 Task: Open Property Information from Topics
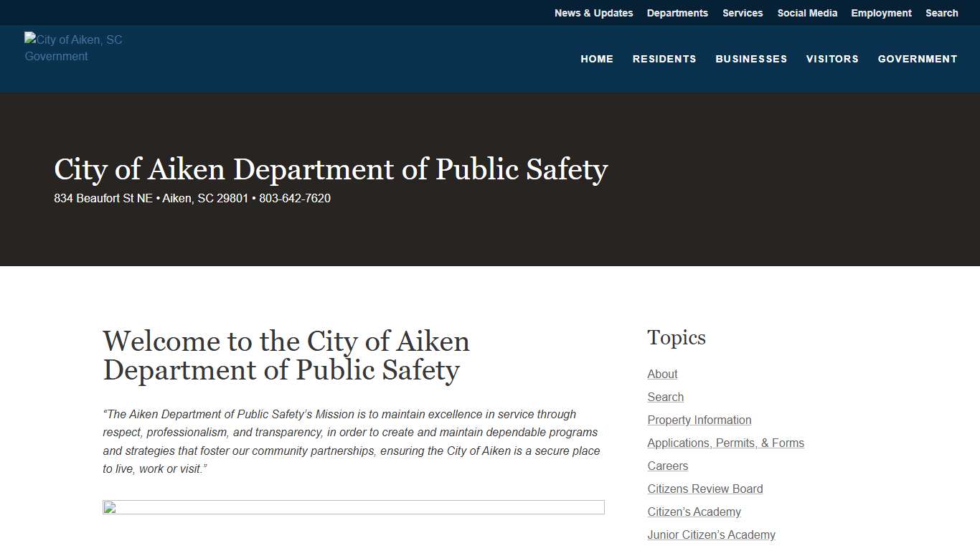point(699,420)
